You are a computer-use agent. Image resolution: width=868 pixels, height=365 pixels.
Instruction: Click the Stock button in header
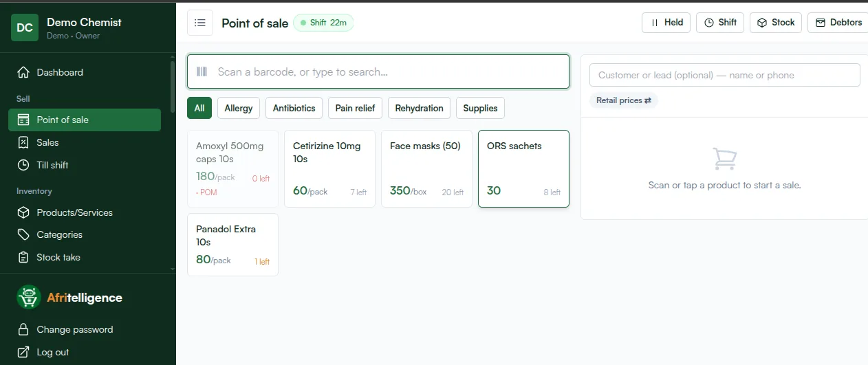(776, 23)
